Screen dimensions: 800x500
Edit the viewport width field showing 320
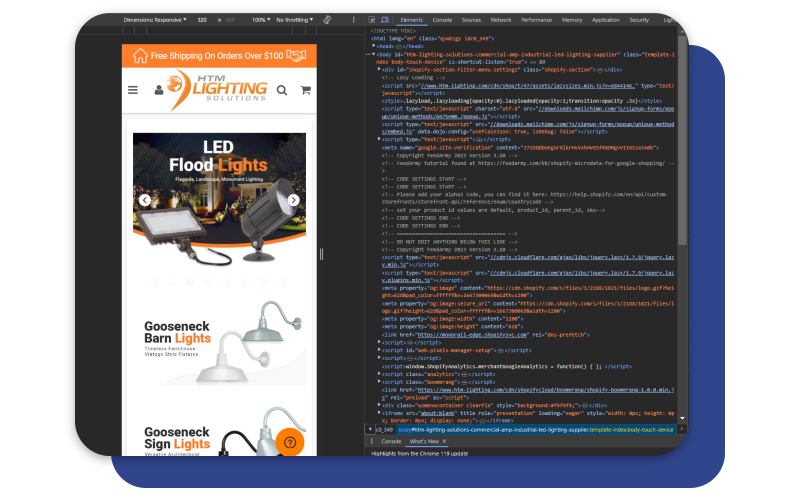[x=203, y=20]
